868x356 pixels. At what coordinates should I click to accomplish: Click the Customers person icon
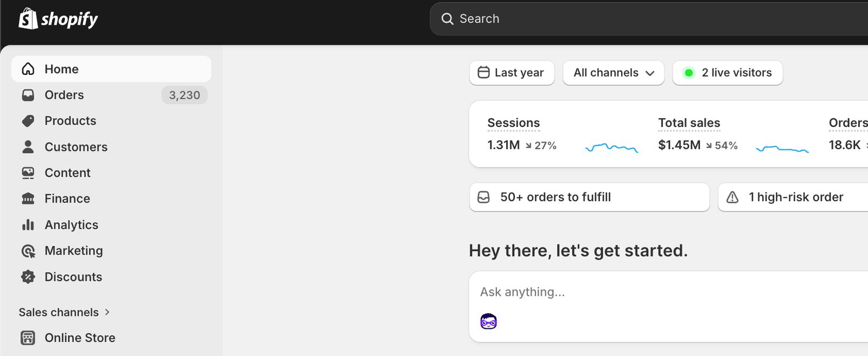coord(28,147)
